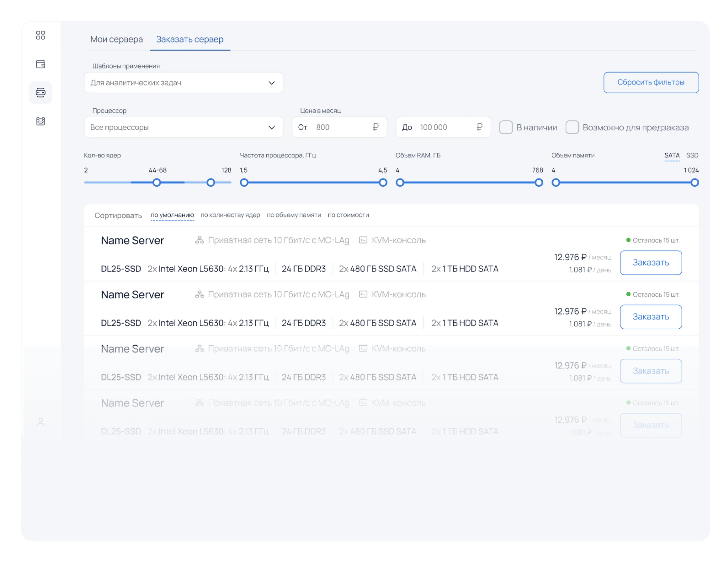Enable the "В наличии" checkbox

click(x=506, y=127)
